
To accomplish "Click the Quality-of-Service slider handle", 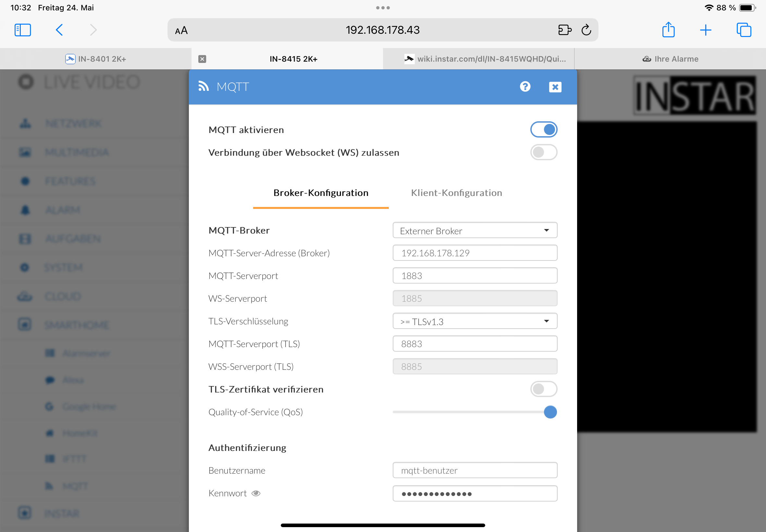I will 550,412.
